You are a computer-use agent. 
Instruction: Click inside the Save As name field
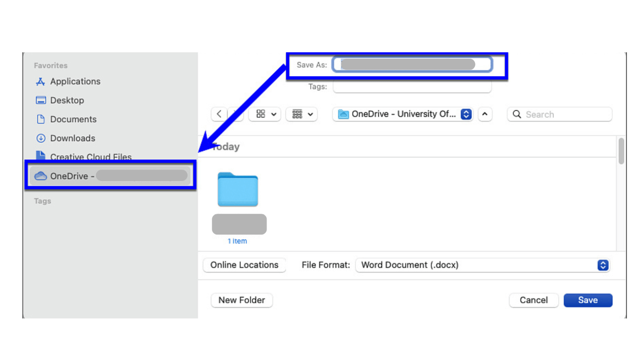[x=412, y=64]
